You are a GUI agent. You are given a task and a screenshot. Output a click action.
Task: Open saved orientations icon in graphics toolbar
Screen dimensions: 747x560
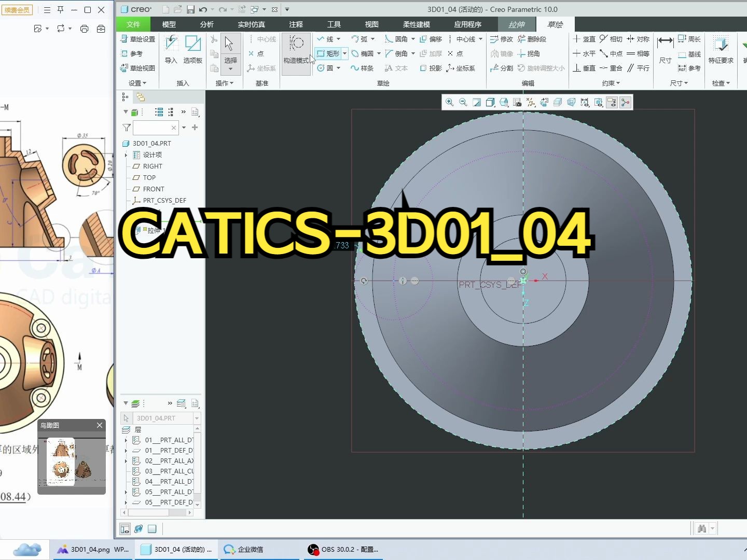tap(504, 103)
